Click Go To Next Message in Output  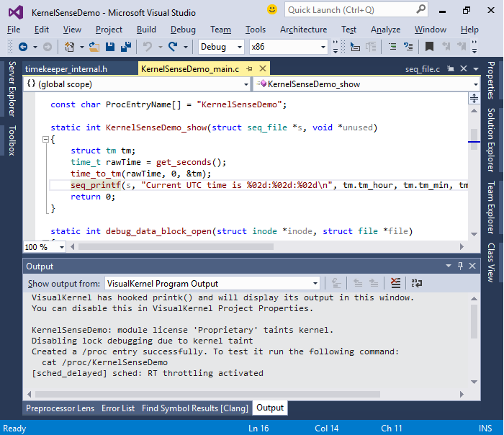click(374, 283)
